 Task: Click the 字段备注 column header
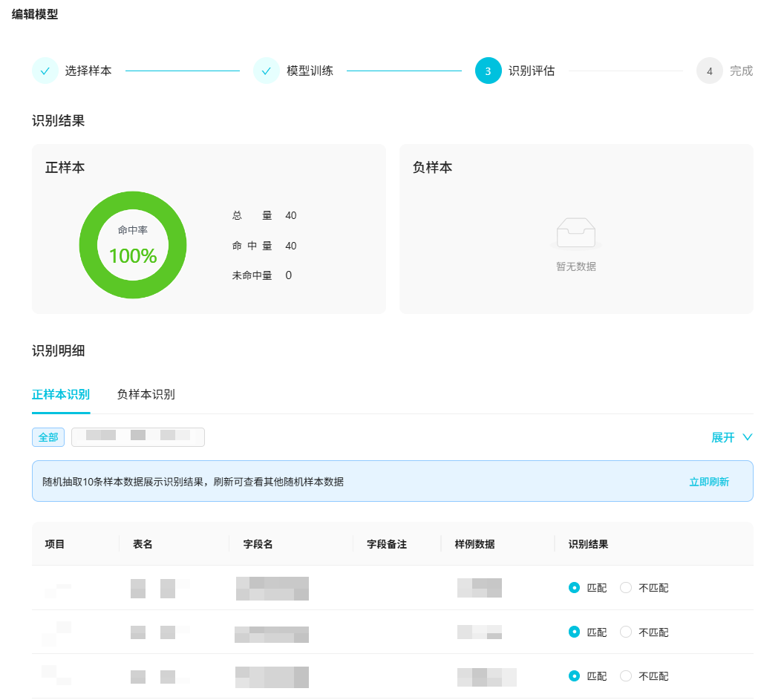point(387,544)
